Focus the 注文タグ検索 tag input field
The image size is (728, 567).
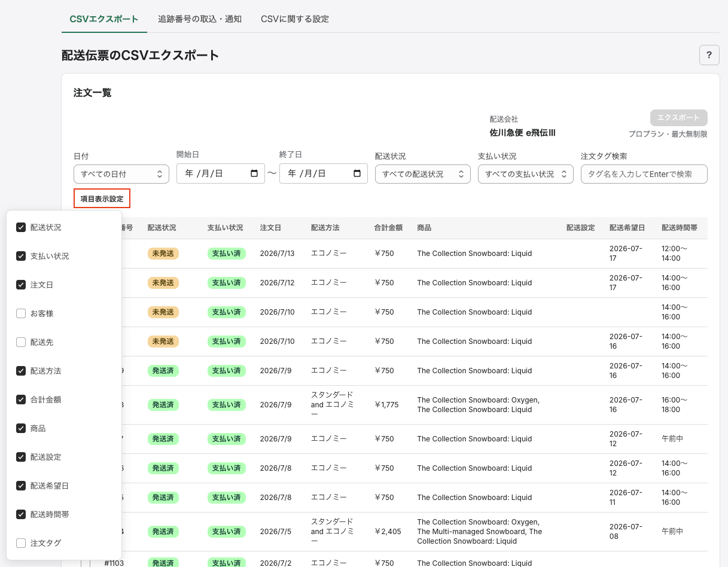pyautogui.click(x=644, y=174)
